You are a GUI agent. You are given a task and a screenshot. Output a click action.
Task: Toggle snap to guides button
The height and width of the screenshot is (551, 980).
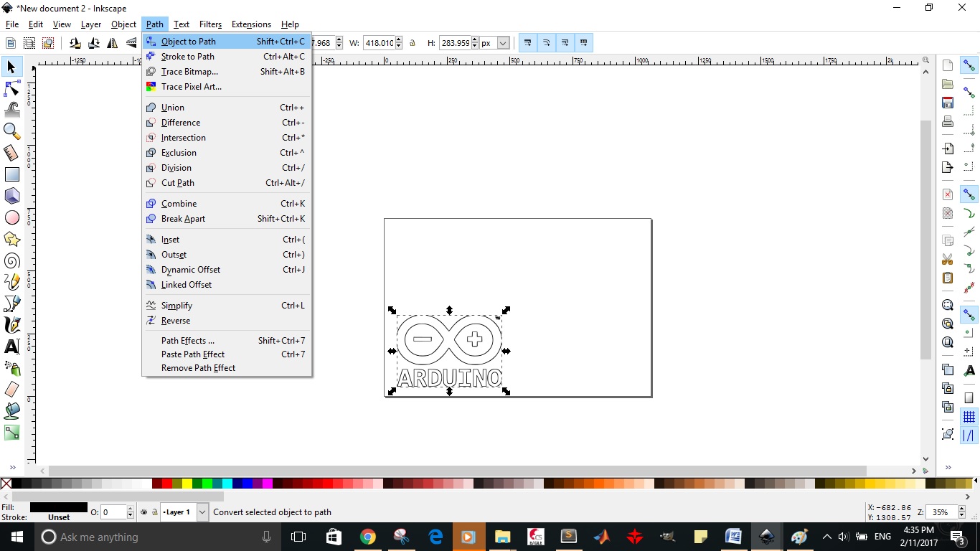coord(969,435)
